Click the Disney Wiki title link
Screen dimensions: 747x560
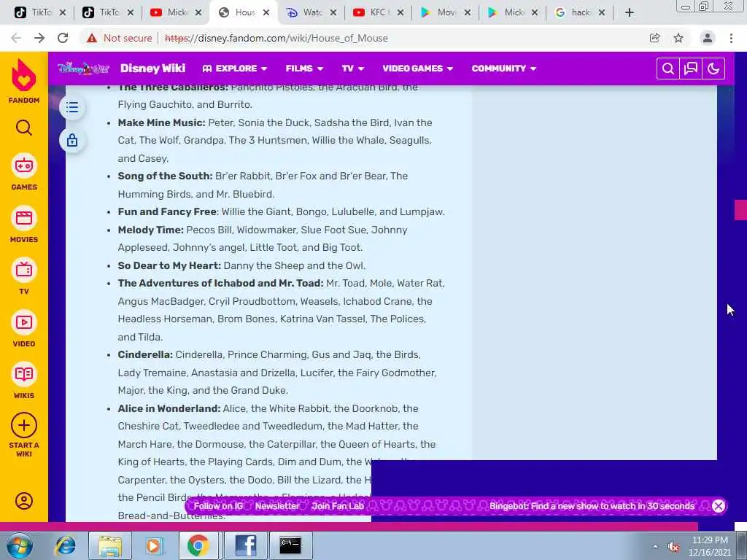tap(152, 69)
